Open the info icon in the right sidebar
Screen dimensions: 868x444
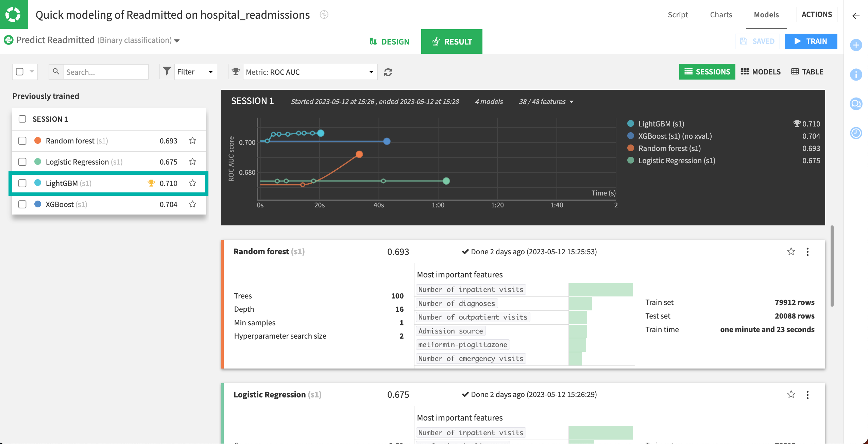(856, 74)
